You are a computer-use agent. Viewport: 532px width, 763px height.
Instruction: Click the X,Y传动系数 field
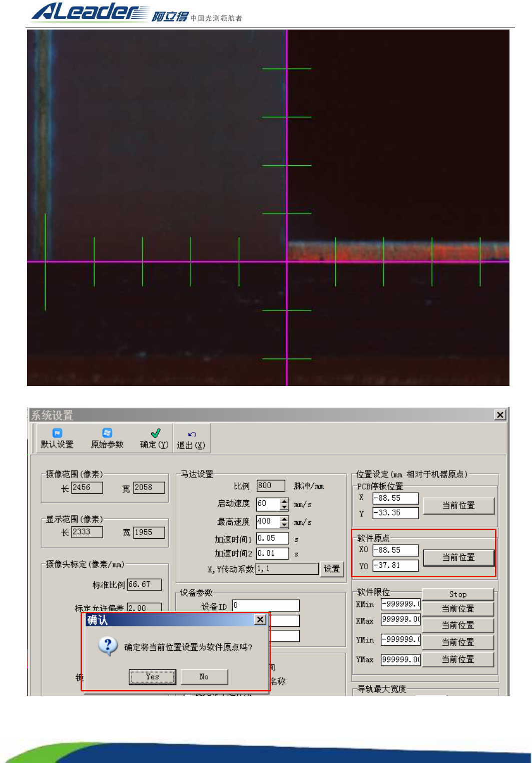tap(287, 569)
